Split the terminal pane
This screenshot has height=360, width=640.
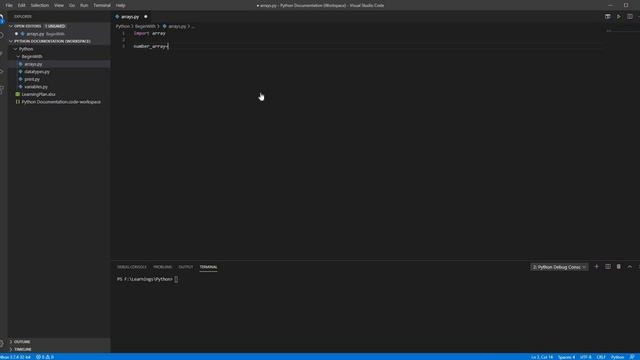pyautogui.click(x=608, y=267)
